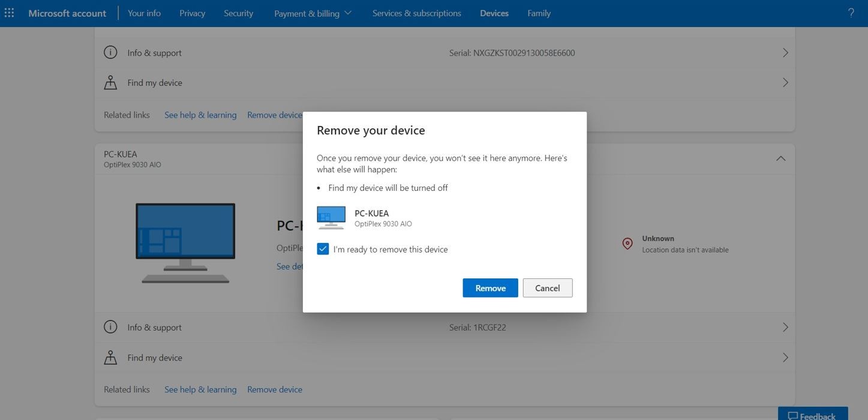Open the arrow on the PC-KUEA Find my device row
This screenshot has height=420, width=868.
[x=785, y=358]
